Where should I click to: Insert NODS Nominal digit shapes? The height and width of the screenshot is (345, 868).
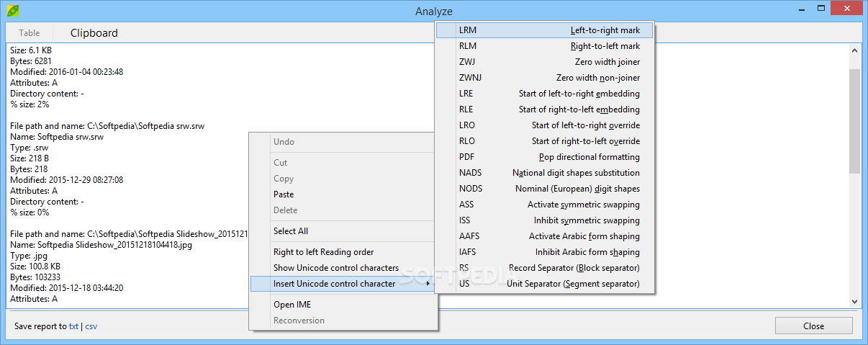pos(545,189)
